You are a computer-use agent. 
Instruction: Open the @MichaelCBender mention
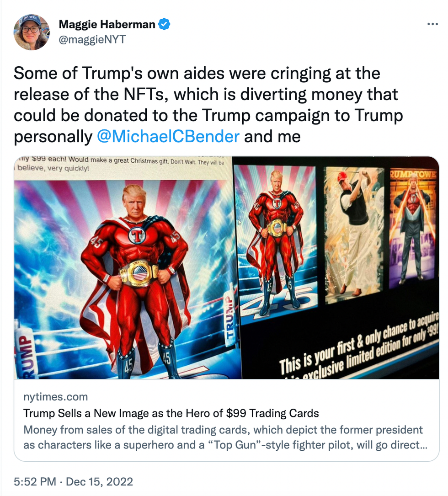coord(168,136)
